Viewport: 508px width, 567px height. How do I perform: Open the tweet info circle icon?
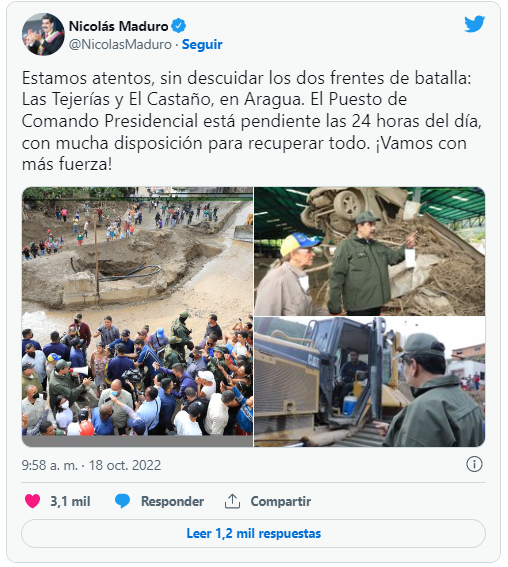pyautogui.click(x=474, y=464)
